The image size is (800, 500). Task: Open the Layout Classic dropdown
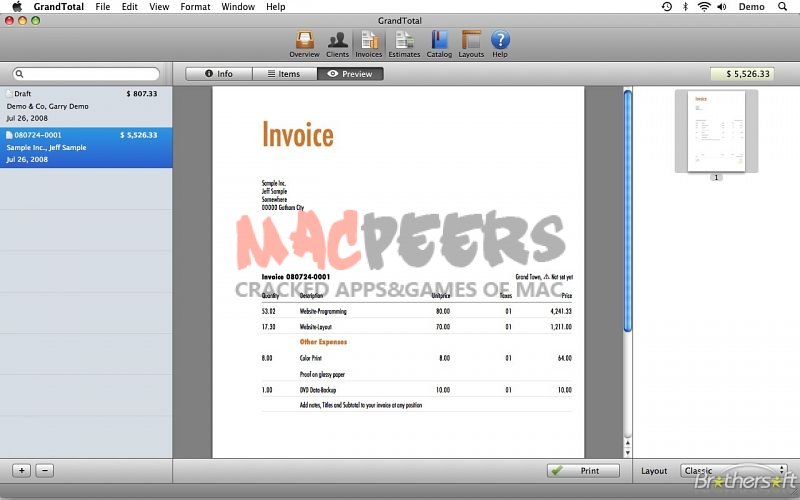(x=732, y=471)
